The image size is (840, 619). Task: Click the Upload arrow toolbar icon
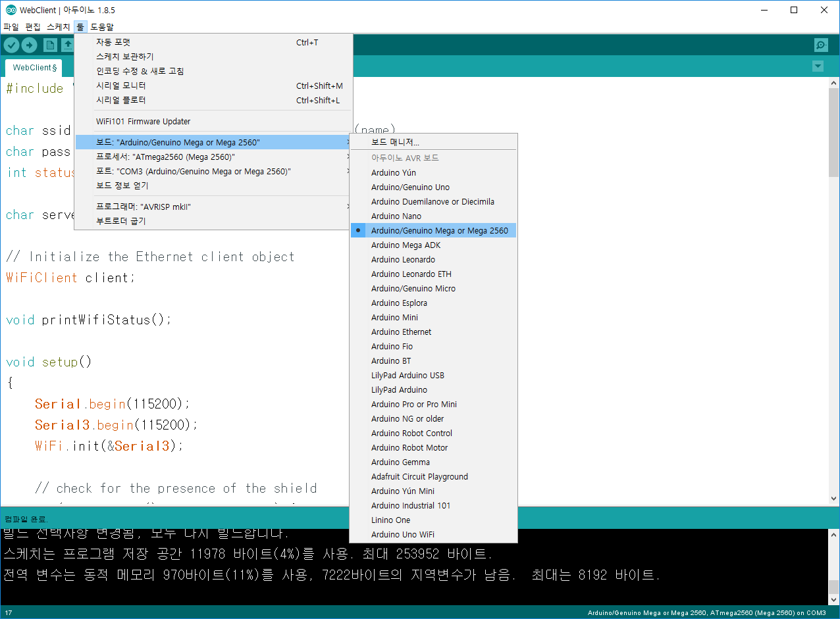30,45
